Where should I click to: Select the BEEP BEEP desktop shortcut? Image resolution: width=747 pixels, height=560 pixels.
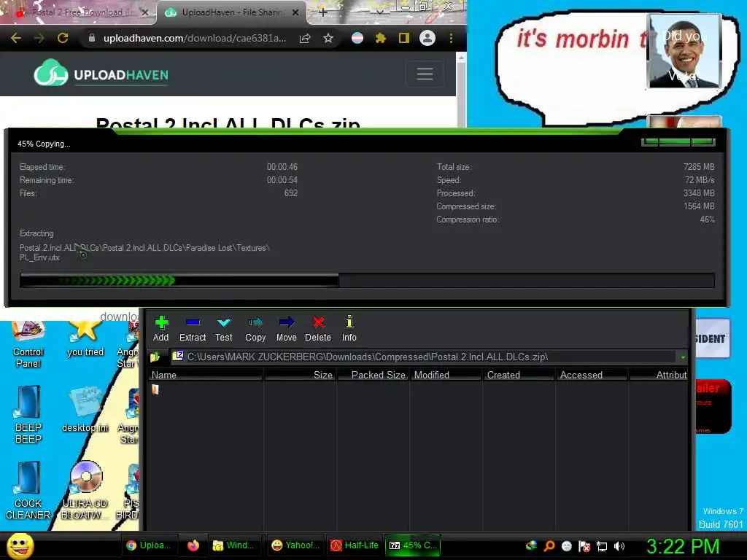[28, 415]
